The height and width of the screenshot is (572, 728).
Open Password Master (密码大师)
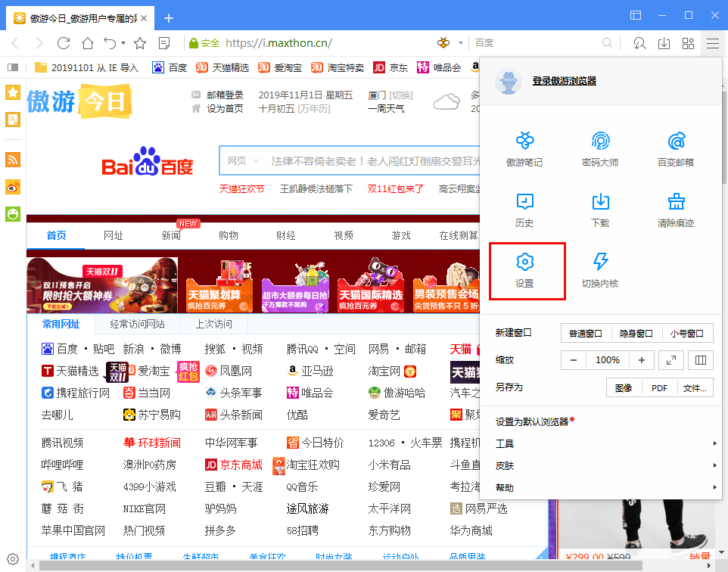(601, 148)
